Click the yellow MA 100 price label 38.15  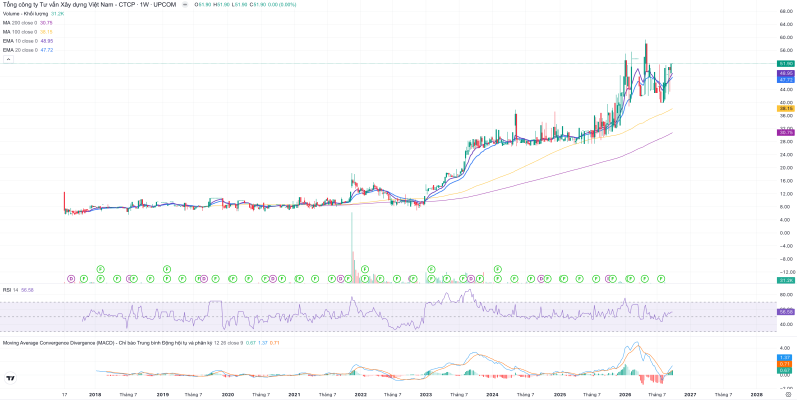pyautogui.click(x=786, y=108)
